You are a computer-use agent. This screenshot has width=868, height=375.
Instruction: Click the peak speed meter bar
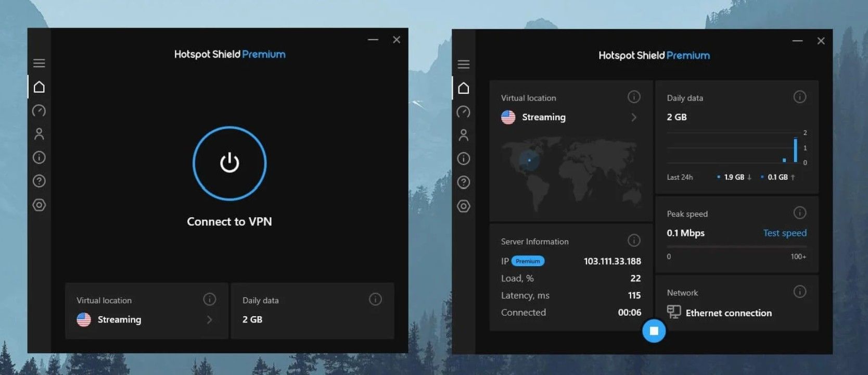737,247
